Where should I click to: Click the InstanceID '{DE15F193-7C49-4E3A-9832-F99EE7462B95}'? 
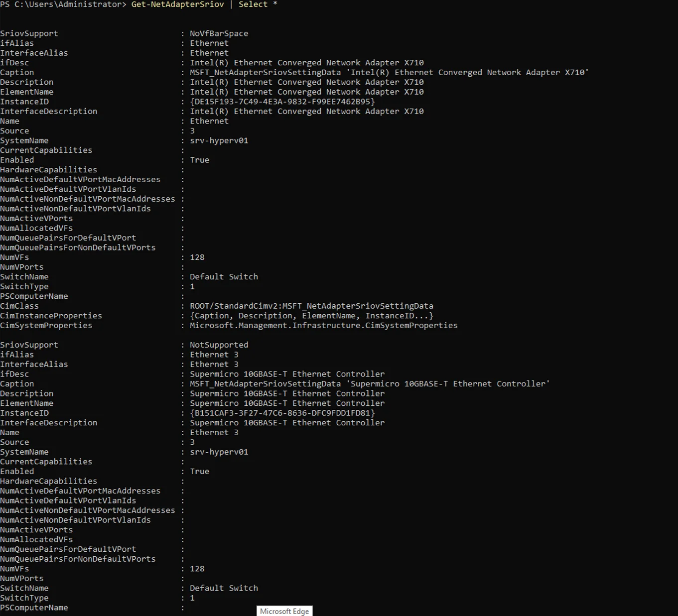pos(282,102)
